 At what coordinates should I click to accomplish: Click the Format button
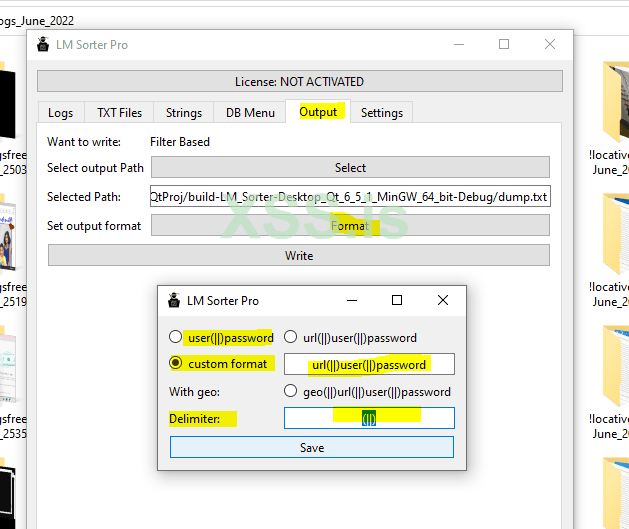350,225
